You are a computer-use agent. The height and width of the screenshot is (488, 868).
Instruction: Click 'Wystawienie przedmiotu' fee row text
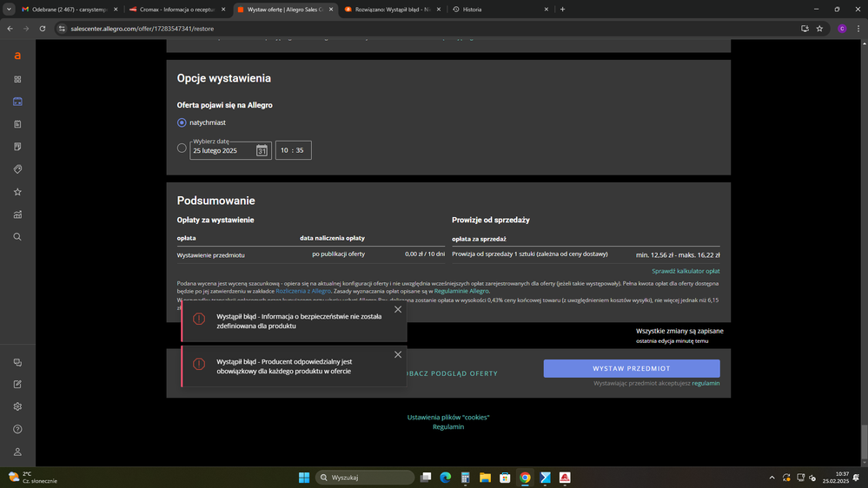click(x=211, y=255)
